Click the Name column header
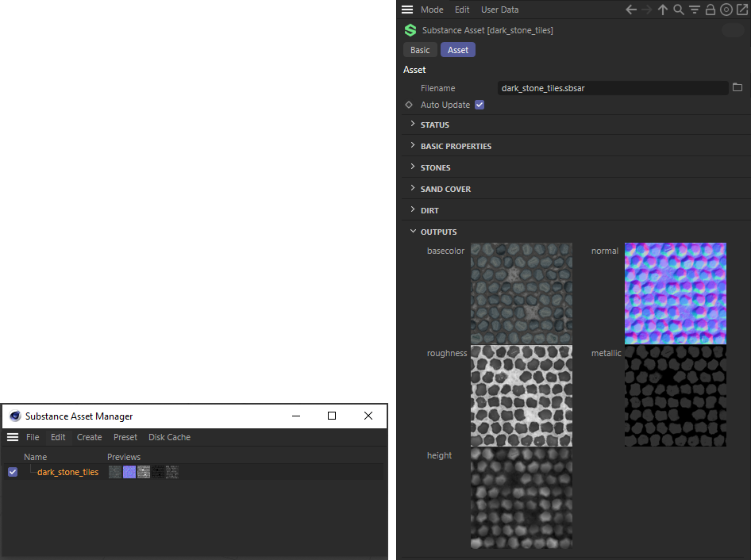The height and width of the screenshot is (560, 751). pyautogui.click(x=36, y=457)
